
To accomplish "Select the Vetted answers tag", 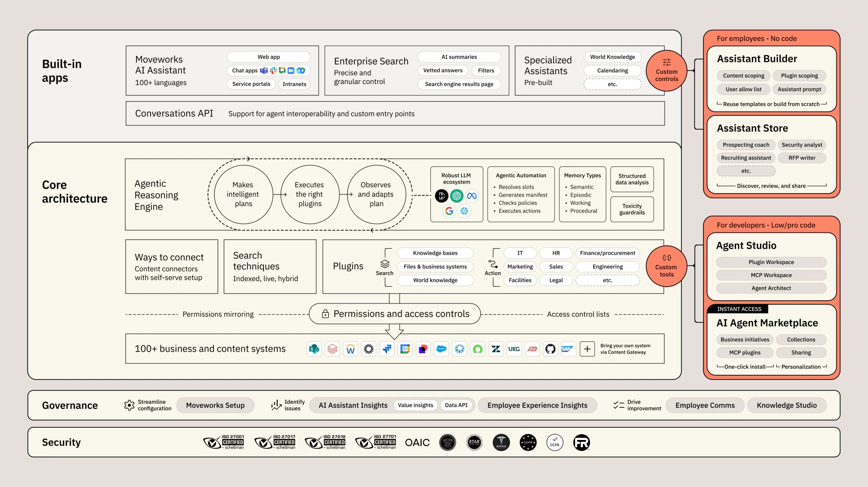I will 443,71.
